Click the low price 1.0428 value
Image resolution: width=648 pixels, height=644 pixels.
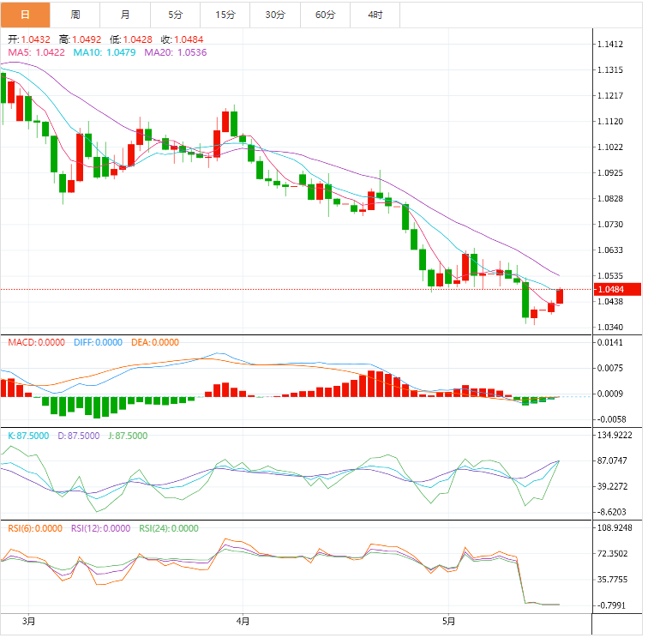pyautogui.click(x=138, y=39)
